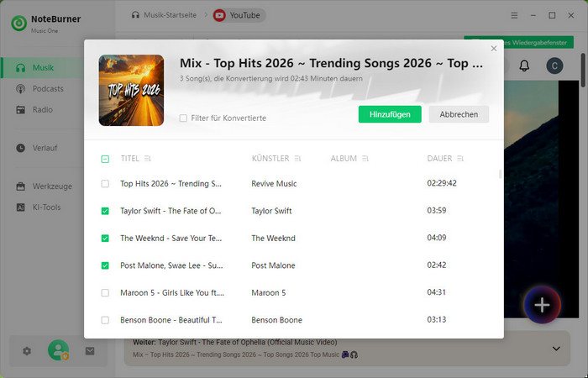588x378 pixels.
Task: Open the notification bell icon
Action: point(525,66)
